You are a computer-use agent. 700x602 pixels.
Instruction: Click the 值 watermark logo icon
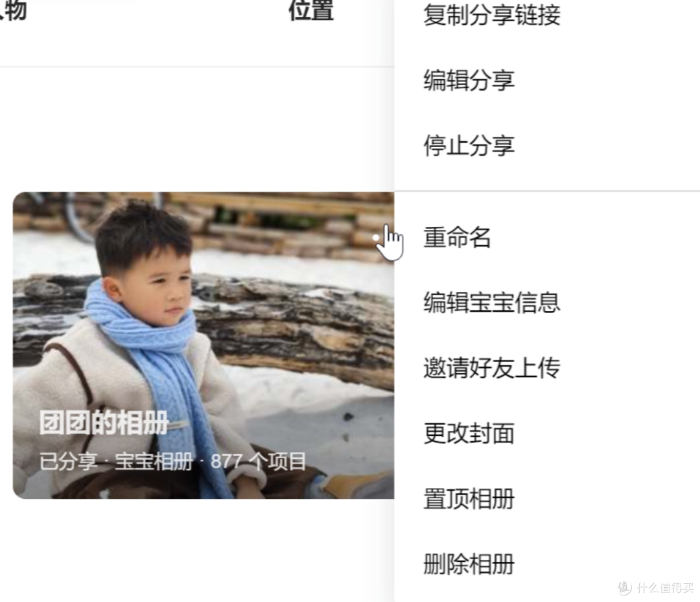click(x=625, y=587)
